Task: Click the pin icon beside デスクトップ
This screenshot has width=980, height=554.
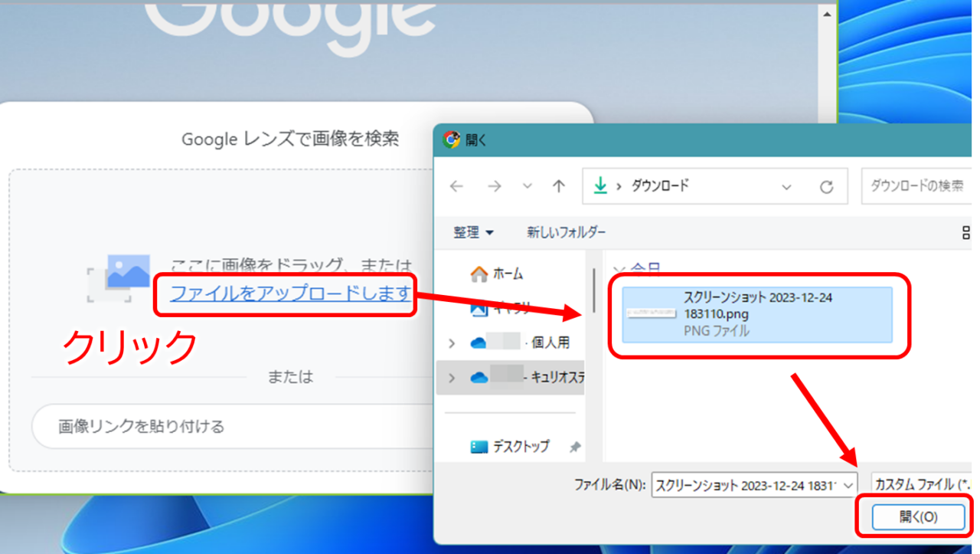Action: [575, 447]
